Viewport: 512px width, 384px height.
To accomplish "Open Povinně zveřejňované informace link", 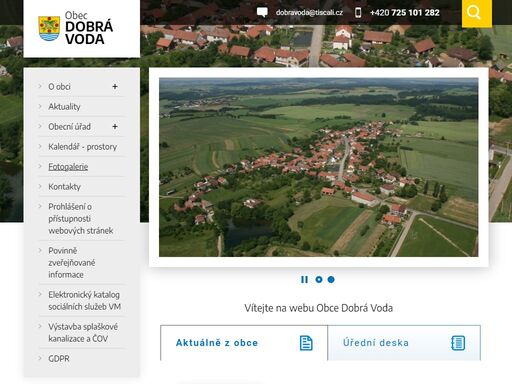I will click(72, 263).
